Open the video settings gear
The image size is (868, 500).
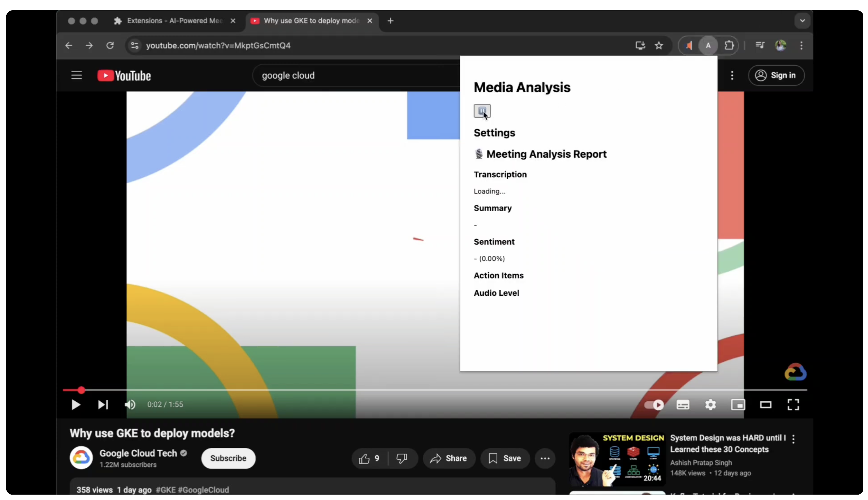coord(710,405)
